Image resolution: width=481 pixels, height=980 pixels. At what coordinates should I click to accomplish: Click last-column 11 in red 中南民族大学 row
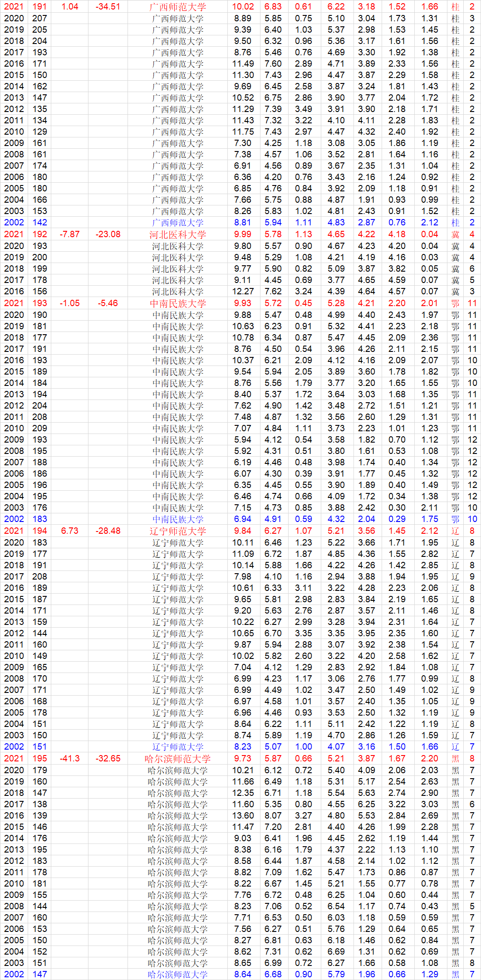point(472,303)
